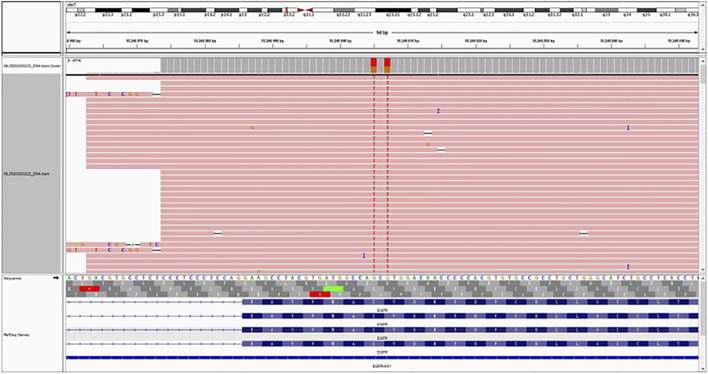Viewport: 708px width, 374px height.
Task: Click the alignment panel vertical scrollbar thumb
Action: point(703,73)
